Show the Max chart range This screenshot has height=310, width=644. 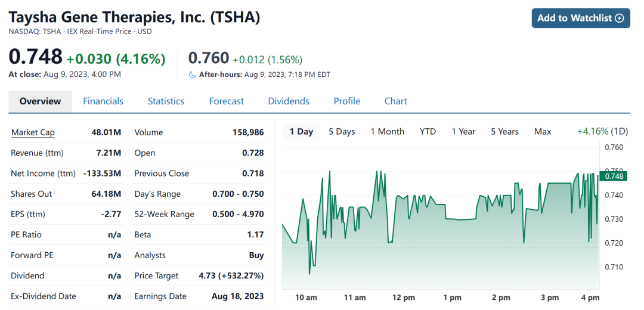pyautogui.click(x=543, y=132)
